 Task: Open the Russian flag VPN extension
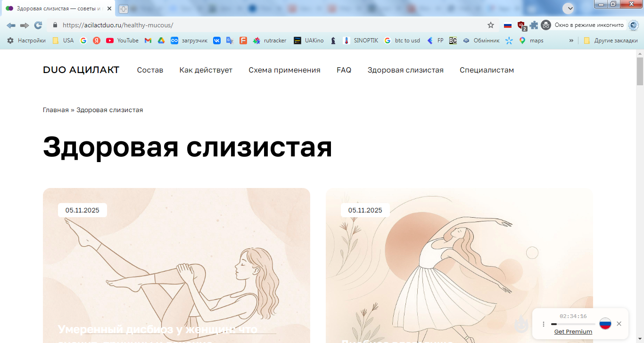[508, 25]
